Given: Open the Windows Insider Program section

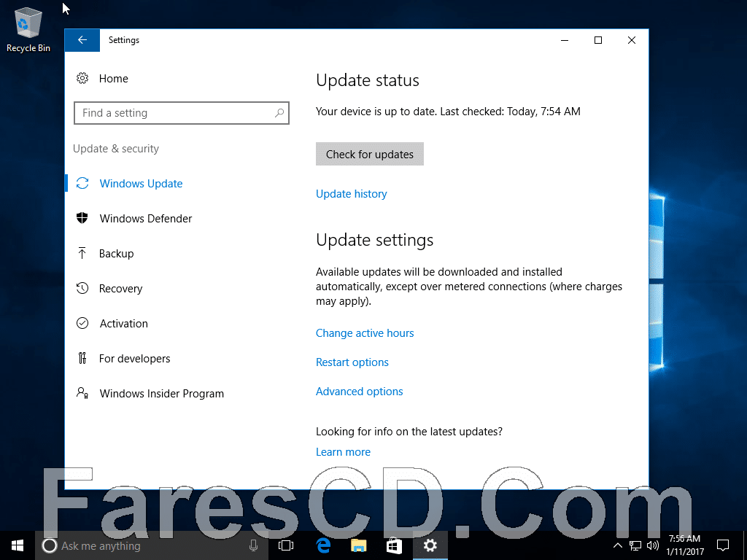Looking at the screenshot, I should (161, 394).
